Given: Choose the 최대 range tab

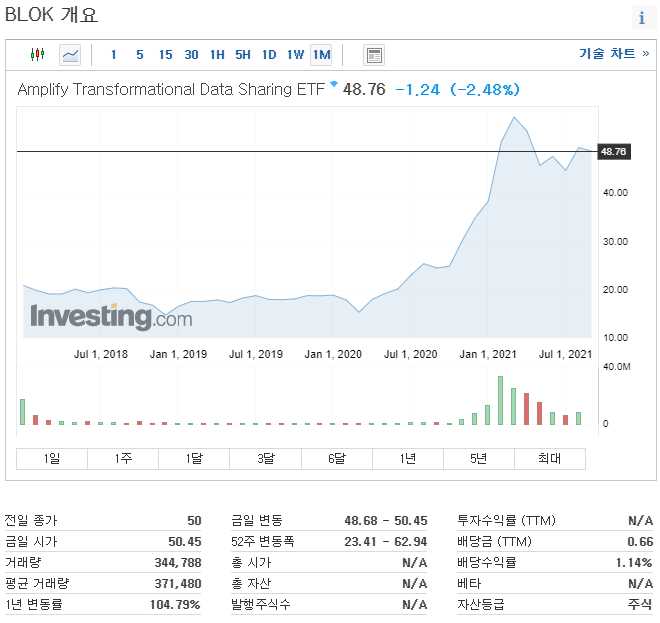Looking at the screenshot, I should pos(550,458).
